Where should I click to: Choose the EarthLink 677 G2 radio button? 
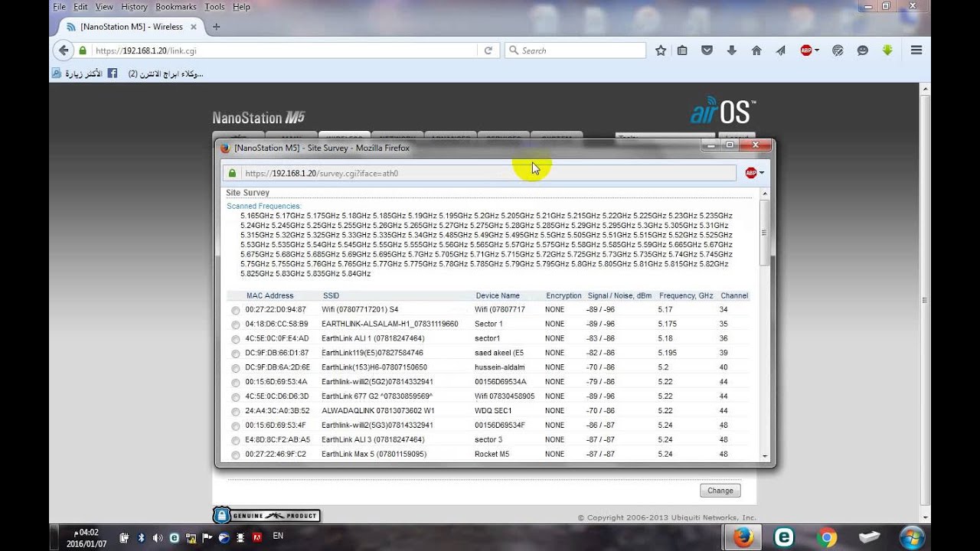click(x=236, y=397)
